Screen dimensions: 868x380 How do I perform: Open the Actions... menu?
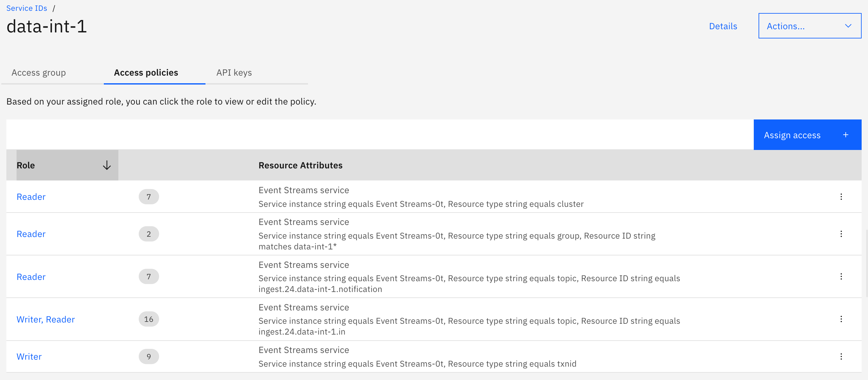810,26
